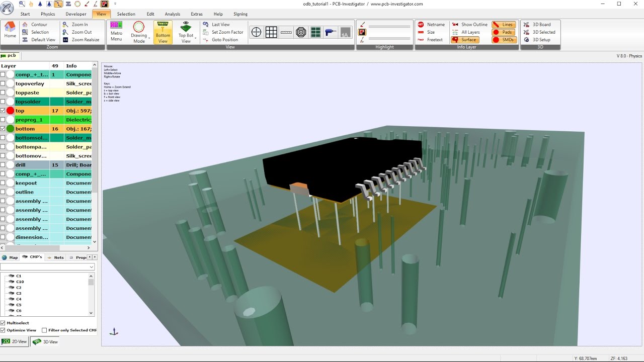
Task: Click the red color circle of the top layer
Action: pyautogui.click(x=10, y=111)
